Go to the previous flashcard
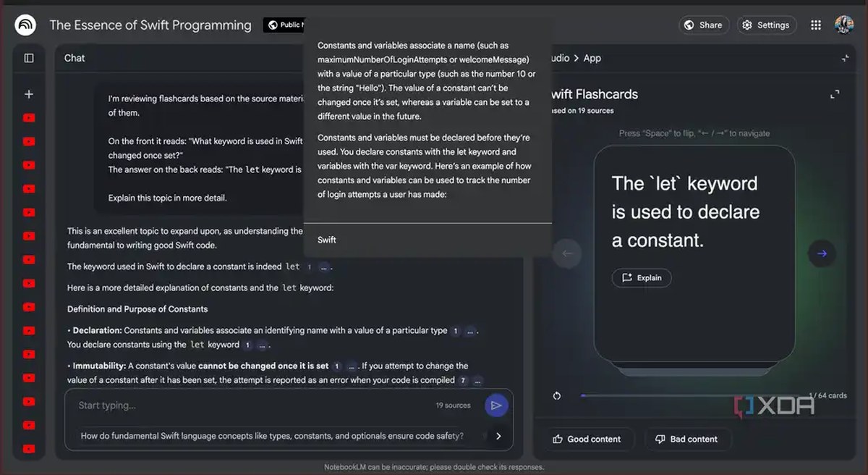 567,253
